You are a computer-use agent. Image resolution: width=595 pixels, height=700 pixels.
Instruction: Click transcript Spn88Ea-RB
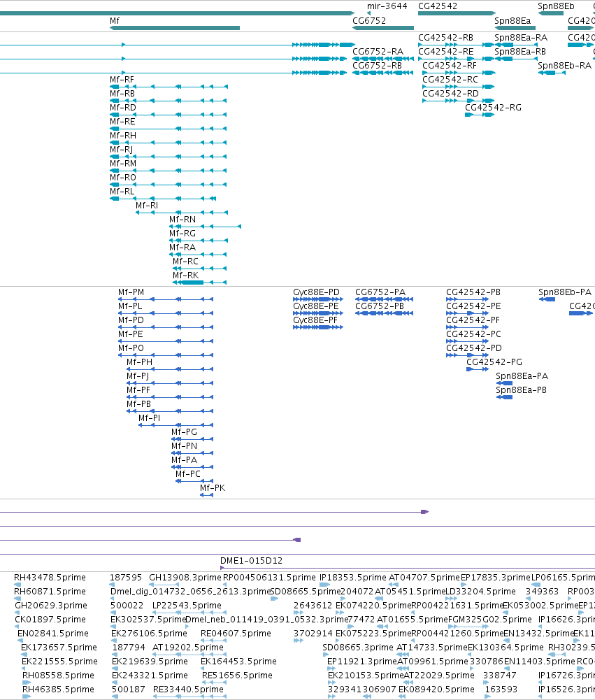pyautogui.click(x=520, y=51)
